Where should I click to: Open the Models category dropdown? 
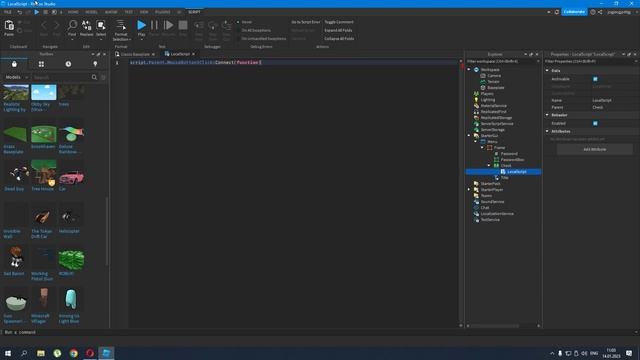pos(16,77)
